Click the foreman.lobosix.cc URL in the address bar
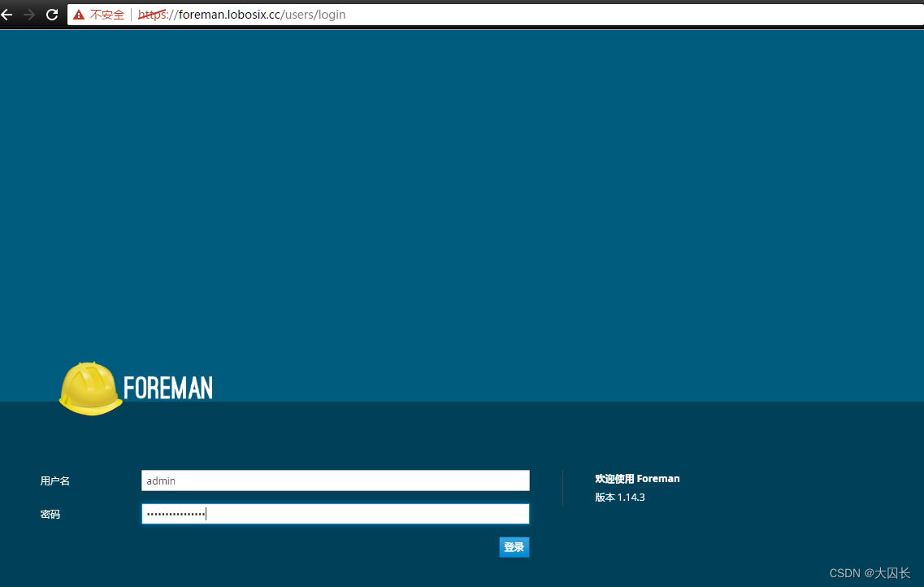The image size is (924, 587). click(x=241, y=15)
